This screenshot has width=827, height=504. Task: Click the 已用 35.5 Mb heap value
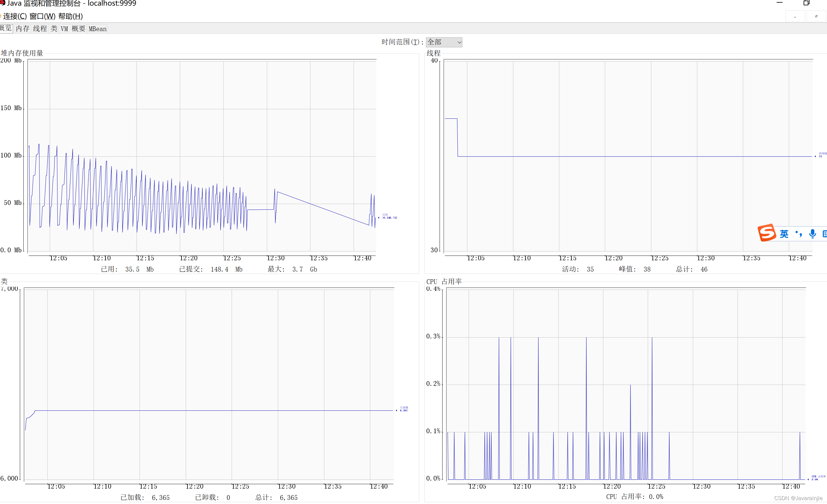(127, 269)
